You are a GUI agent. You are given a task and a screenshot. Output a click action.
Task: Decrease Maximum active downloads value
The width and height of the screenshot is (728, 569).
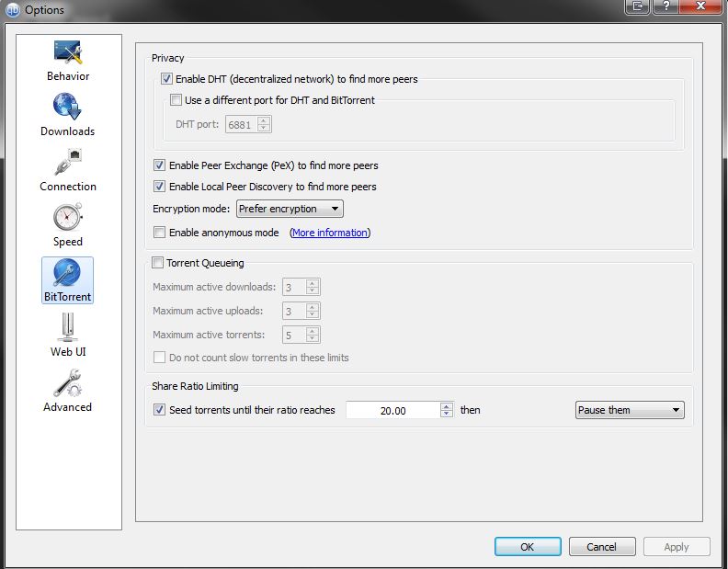[313, 290]
